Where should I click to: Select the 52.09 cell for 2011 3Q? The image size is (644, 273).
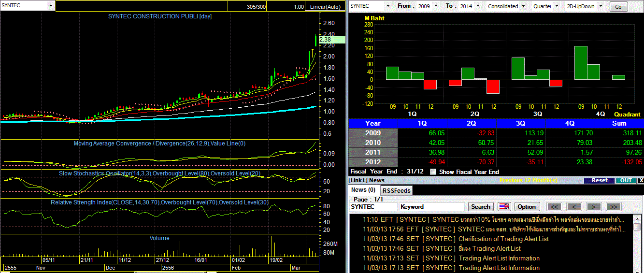521,152
